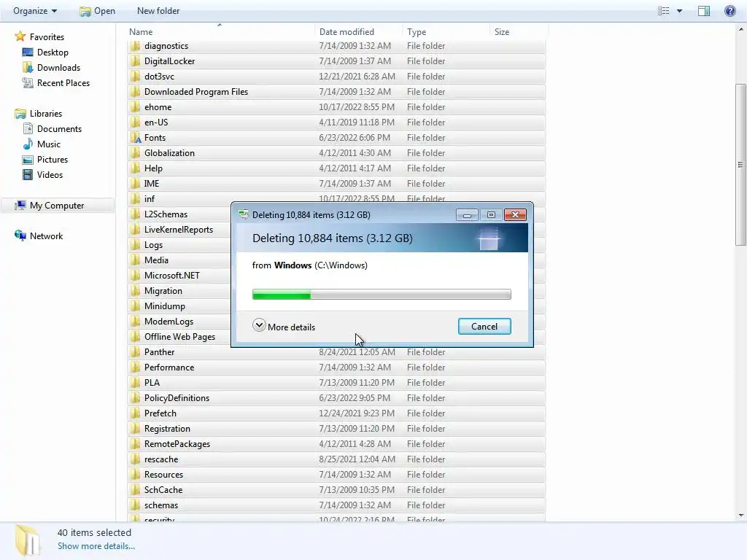This screenshot has height=560, width=747.
Task: Click the rescache folder name
Action: click(x=161, y=459)
